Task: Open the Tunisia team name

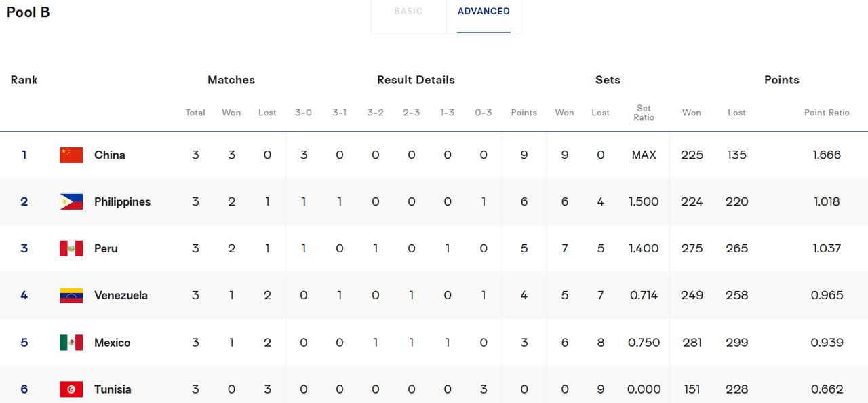Action: [x=113, y=389]
